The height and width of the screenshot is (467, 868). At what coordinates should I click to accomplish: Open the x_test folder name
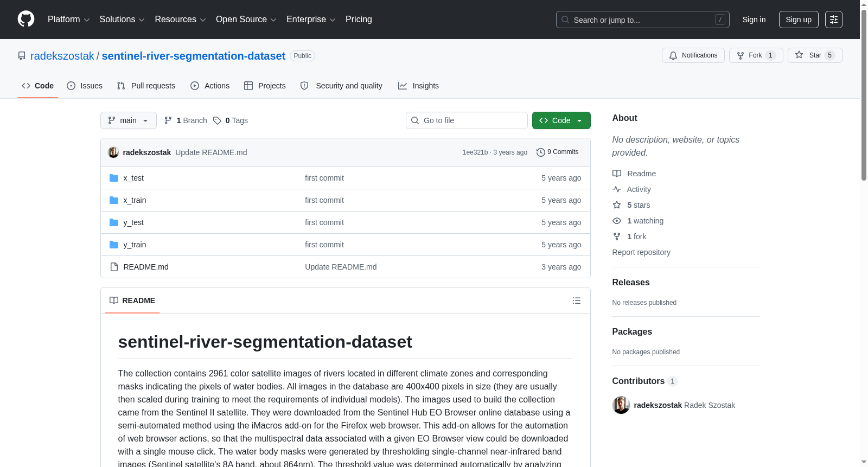(133, 178)
